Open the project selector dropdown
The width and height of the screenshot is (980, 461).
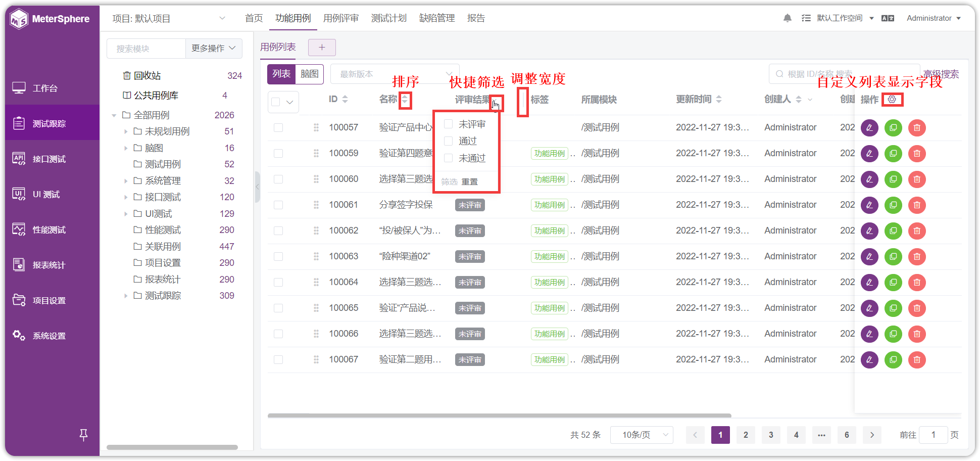169,19
